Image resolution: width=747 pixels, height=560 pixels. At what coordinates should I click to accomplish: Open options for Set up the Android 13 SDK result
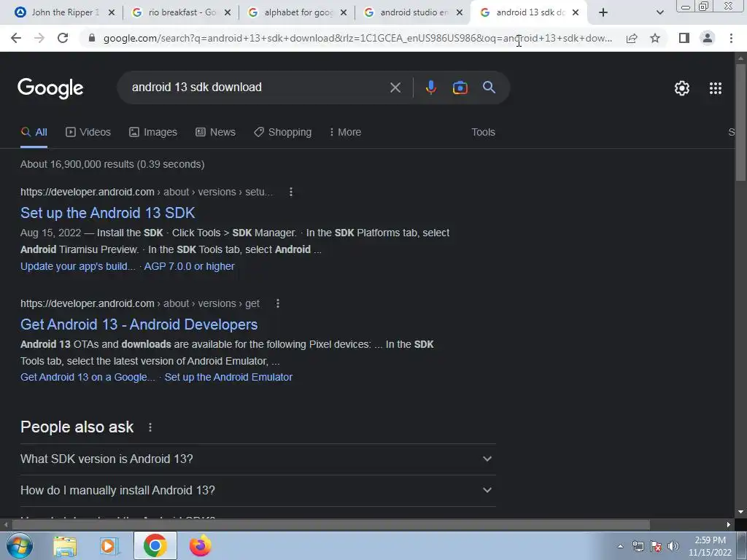point(291,192)
